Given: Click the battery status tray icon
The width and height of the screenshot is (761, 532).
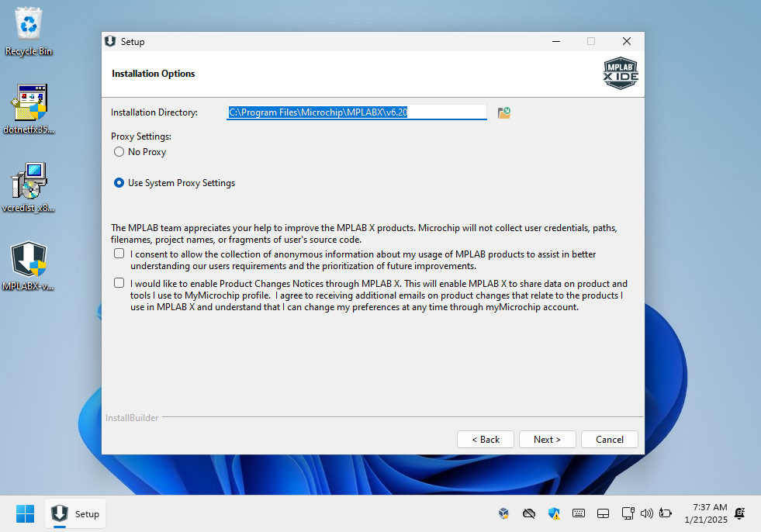Looking at the screenshot, I should tap(666, 513).
